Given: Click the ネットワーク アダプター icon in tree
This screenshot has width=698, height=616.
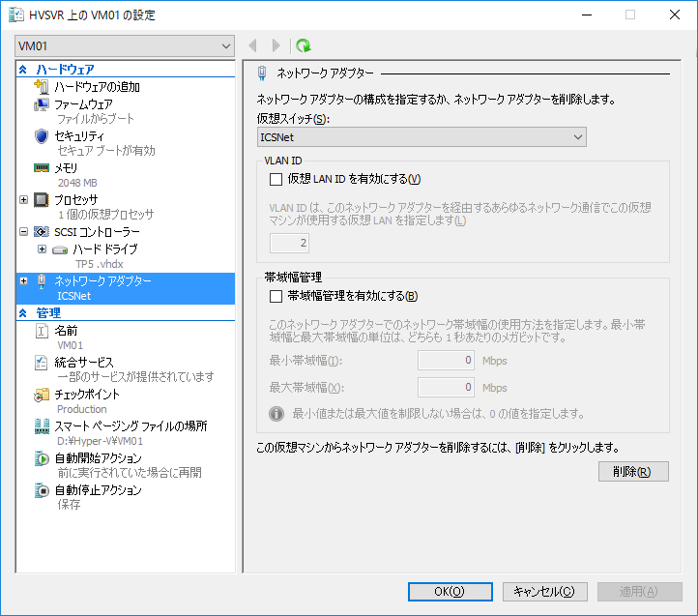Looking at the screenshot, I should tap(42, 281).
